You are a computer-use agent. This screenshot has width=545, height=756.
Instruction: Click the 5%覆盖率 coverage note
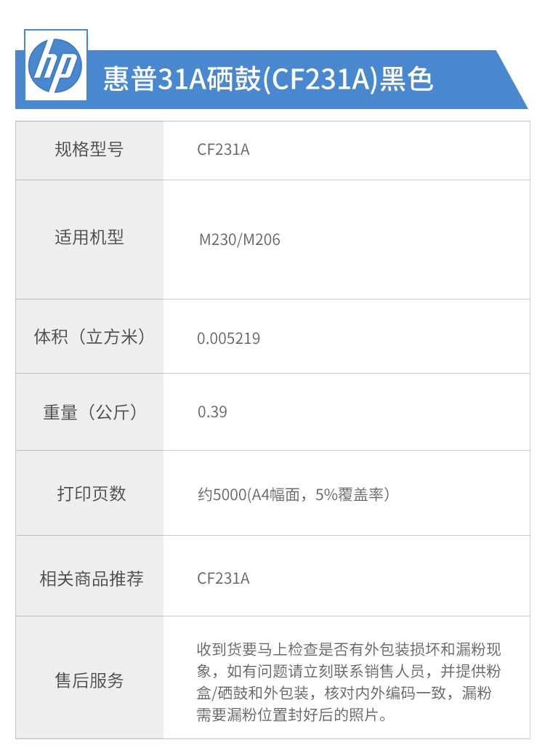click(x=350, y=495)
